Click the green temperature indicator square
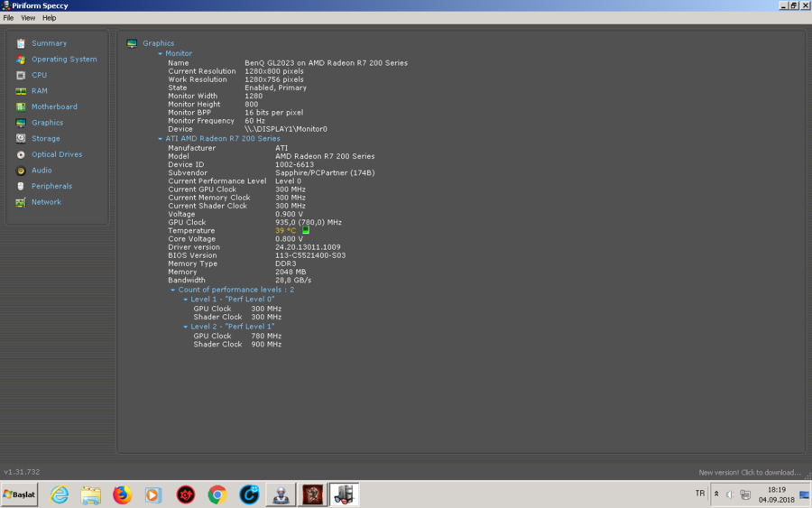The width and height of the screenshot is (812, 508). pyautogui.click(x=306, y=230)
